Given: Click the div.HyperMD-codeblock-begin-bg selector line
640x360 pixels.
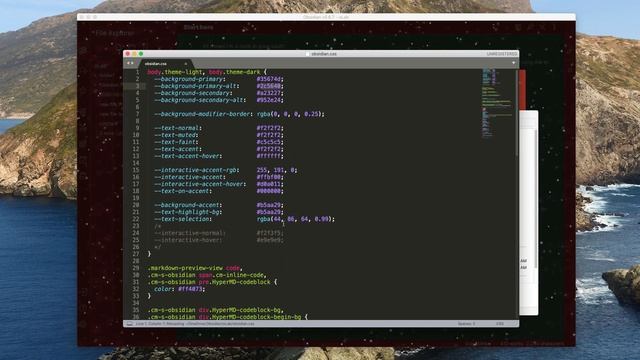Looking at the screenshot, I should (228, 317).
